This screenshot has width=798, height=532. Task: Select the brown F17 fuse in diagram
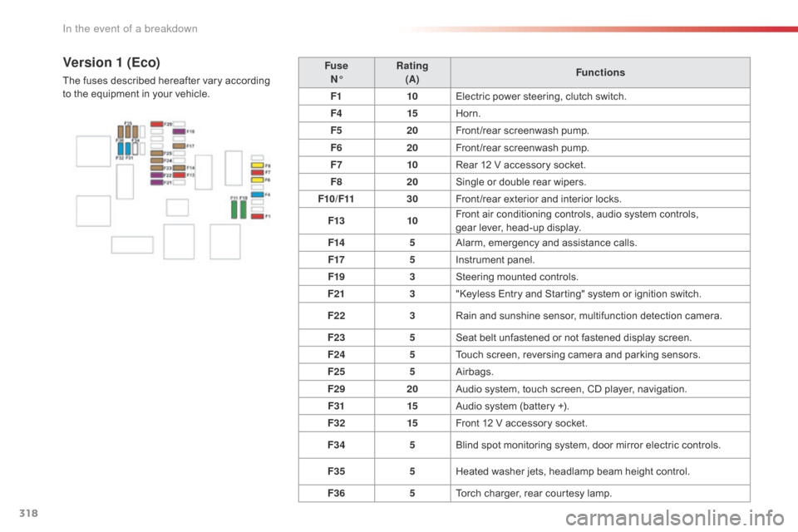(x=179, y=146)
